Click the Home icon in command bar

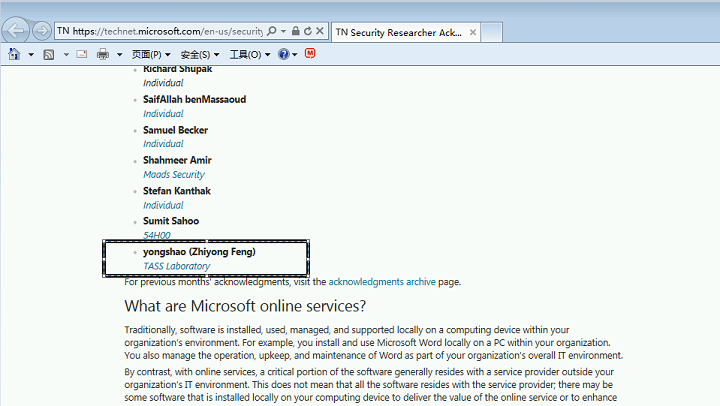pos(14,54)
